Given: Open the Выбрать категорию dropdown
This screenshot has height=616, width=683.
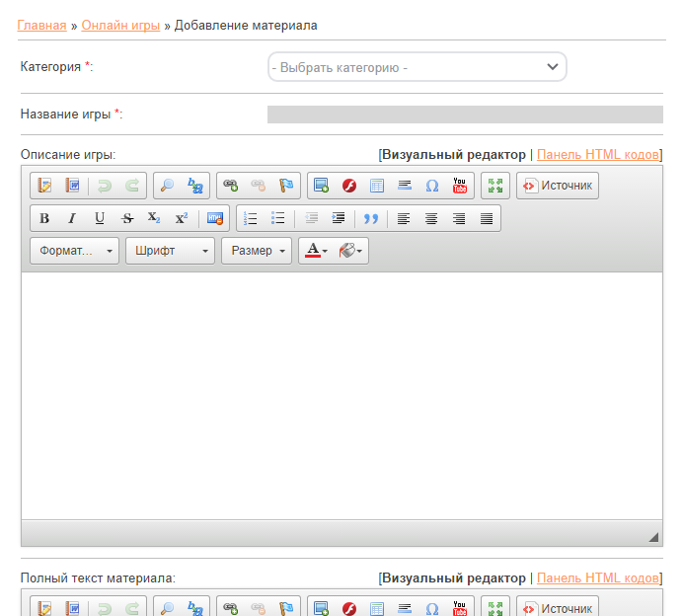Looking at the screenshot, I should [417, 67].
